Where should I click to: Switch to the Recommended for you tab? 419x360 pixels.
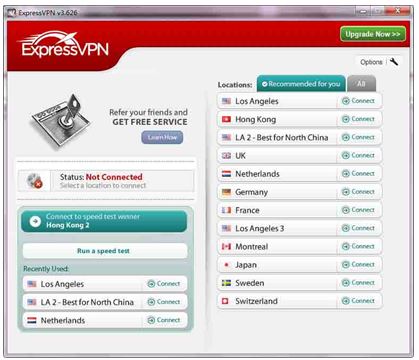(x=301, y=84)
